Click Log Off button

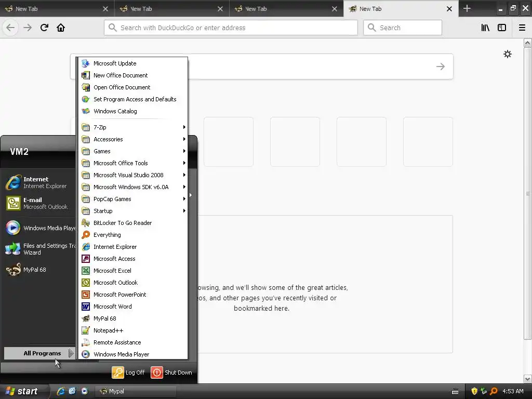coord(129,372)
